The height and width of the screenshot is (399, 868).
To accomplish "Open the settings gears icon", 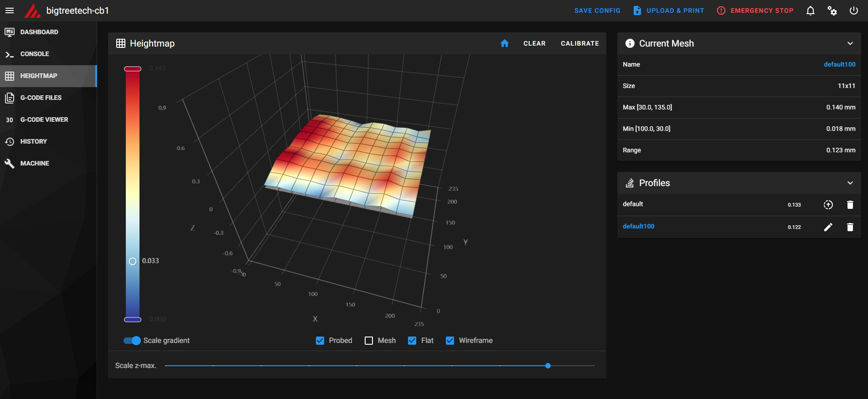I will pyautogui.click(x=832, y=10).
